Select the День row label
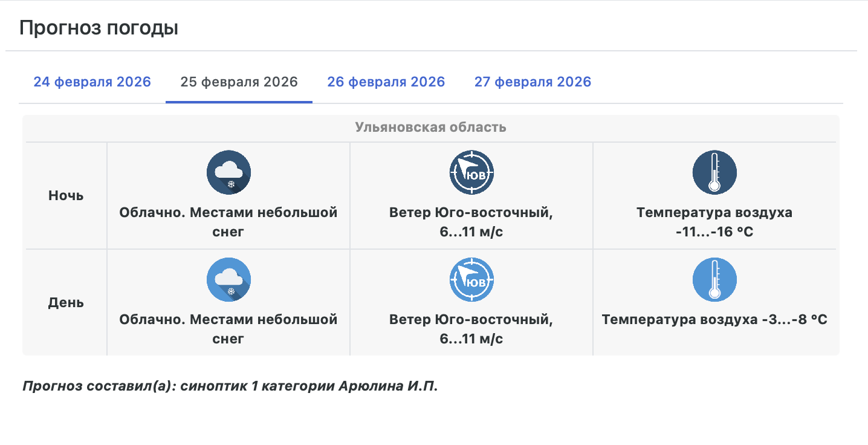 coord(66,302)
